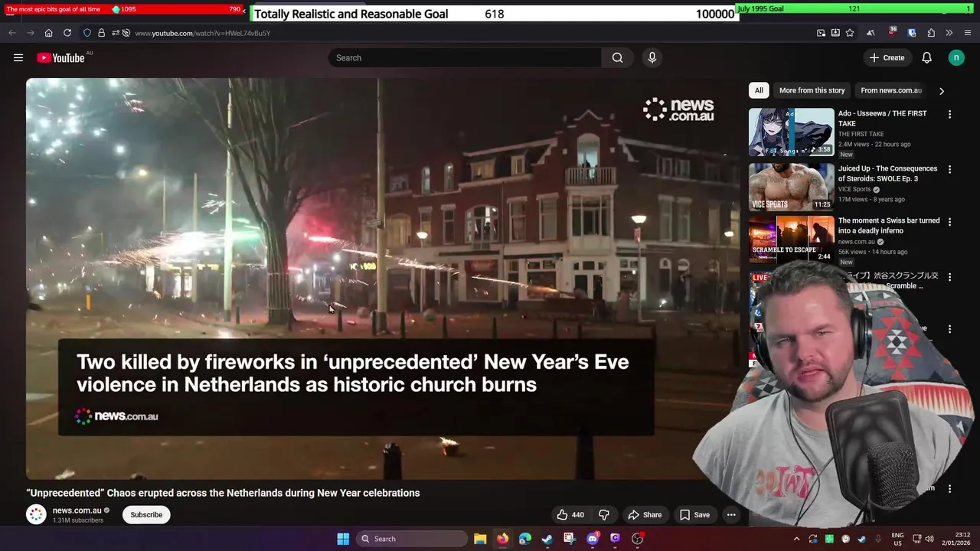Open the news.com.au channel avatar

36,514
